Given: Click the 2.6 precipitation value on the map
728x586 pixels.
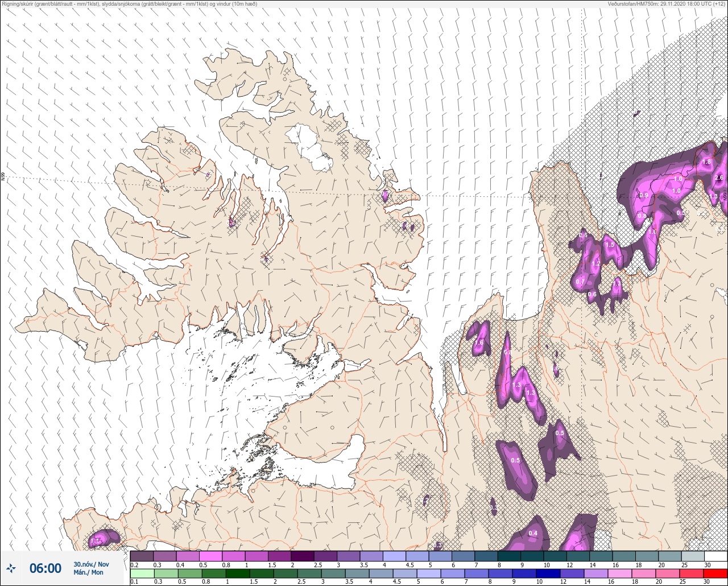Looking at the screenshot, I should click(x=719, y=178).
